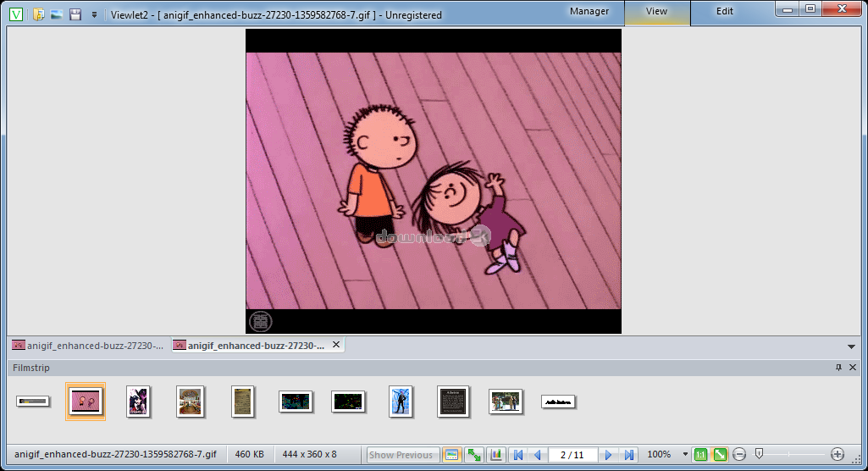868x471 pixels.
Task: Go to the previous image
Action: pos(538,454)
